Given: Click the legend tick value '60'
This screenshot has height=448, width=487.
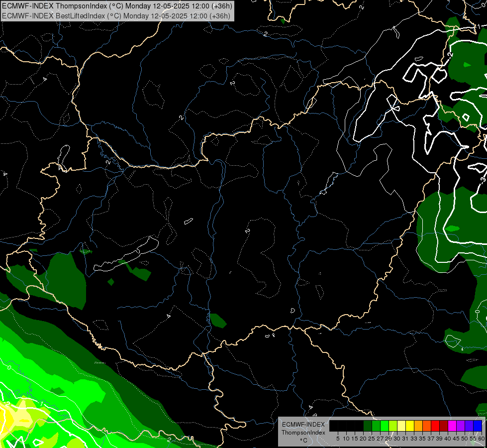Looking at the screenshot, I should point(482,439).
